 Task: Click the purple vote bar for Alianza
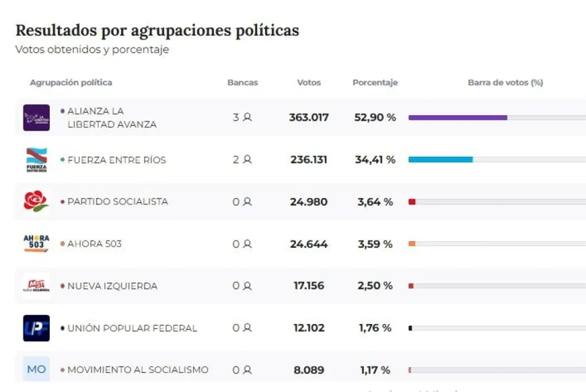[x=457, y=117]
